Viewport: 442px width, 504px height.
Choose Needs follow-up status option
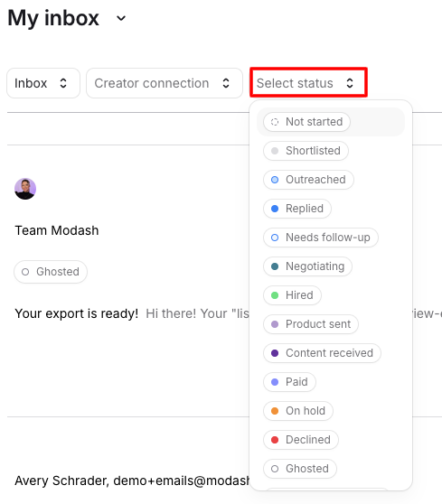coord(320,238)
